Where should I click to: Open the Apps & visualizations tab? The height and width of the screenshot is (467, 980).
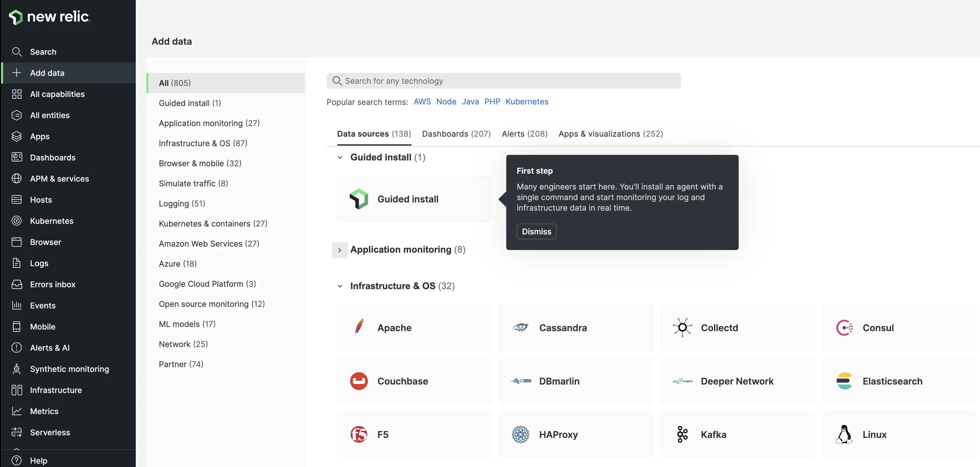pyautogui.click(x=611, y=133)
